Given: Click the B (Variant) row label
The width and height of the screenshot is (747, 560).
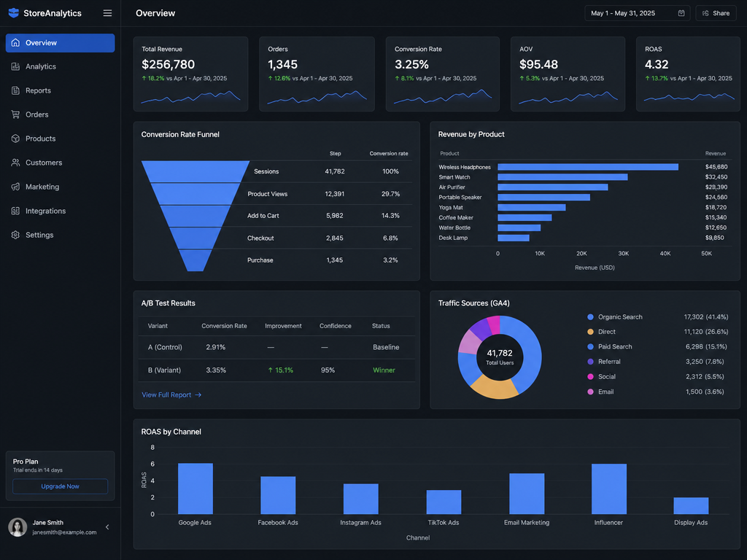Looking at the screenshot, I should (164, 370).
